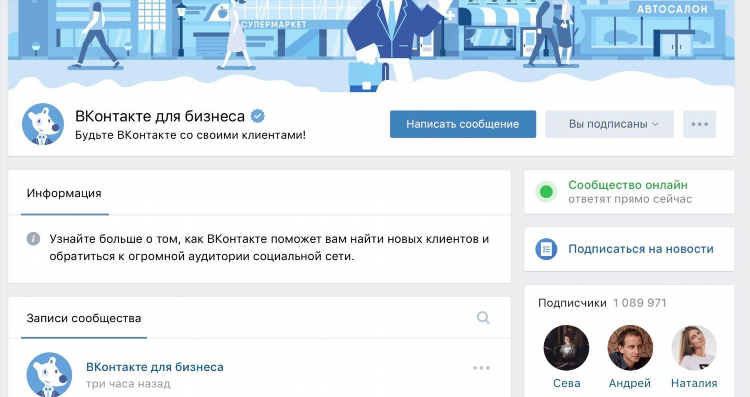
Task: Click the post author avatar thumbnail
Action: point(49,375)
